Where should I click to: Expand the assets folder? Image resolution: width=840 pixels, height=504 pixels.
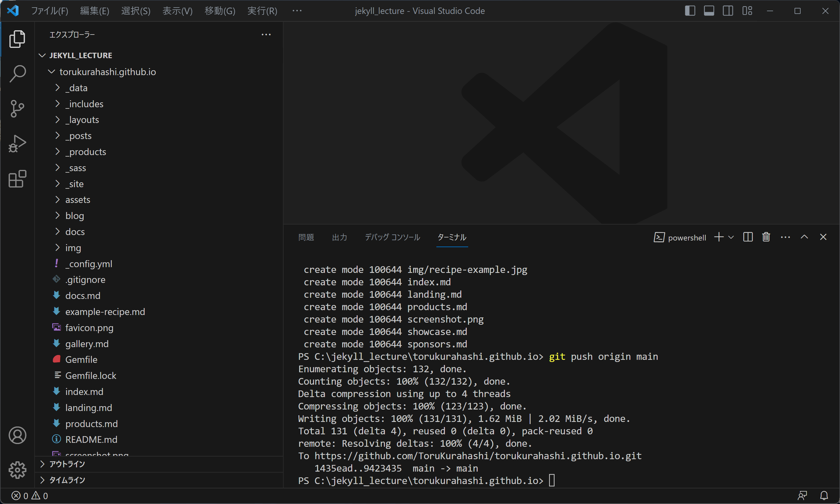[x=159, y=200]
